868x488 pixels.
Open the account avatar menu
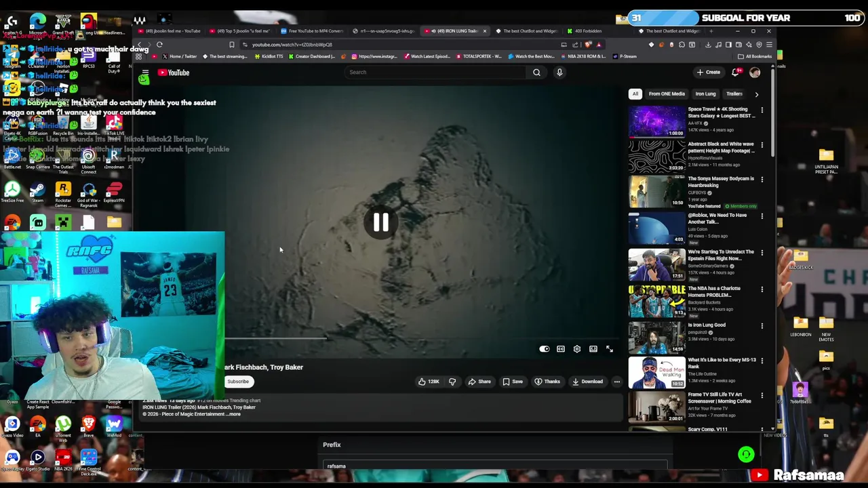point(755,73)
